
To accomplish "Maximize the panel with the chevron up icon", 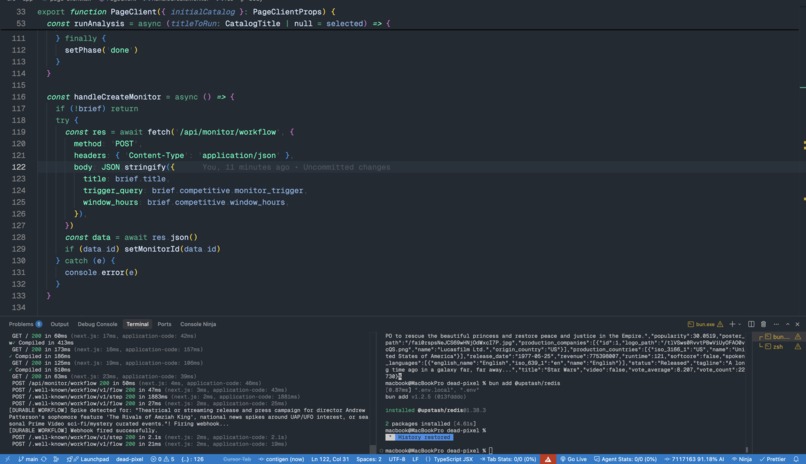I will 787,324.
